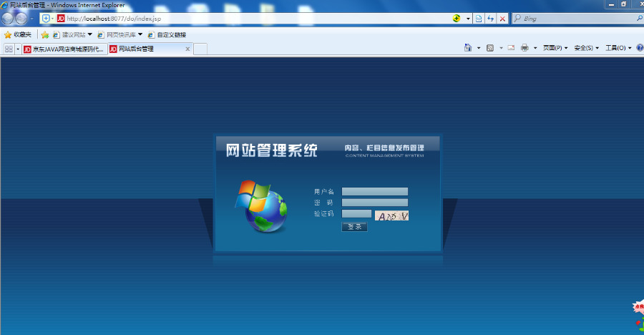
Task: Click the Windows globe logo in the login panel
Action: click(261, 206)
